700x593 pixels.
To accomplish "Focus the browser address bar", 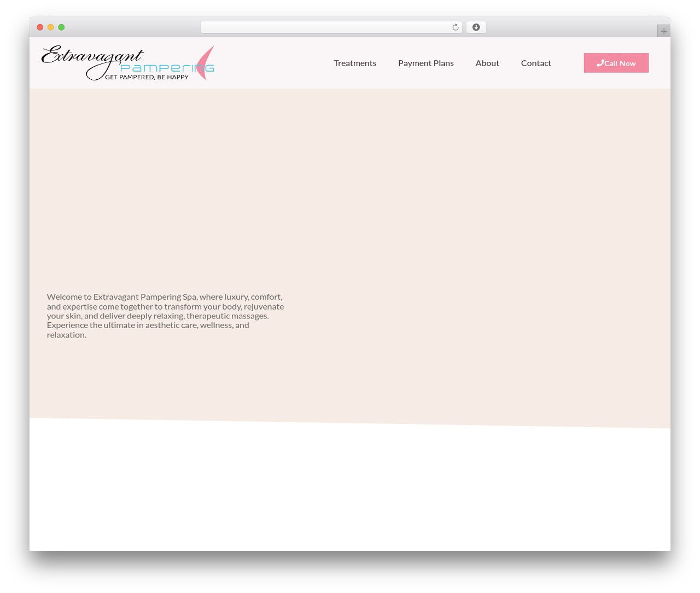I will click(331, 27).
